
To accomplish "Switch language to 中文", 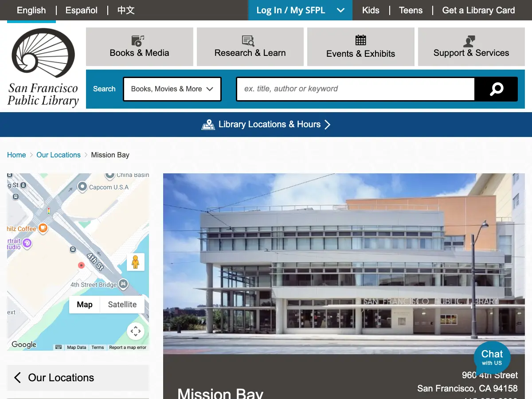I will coord(126,10).
